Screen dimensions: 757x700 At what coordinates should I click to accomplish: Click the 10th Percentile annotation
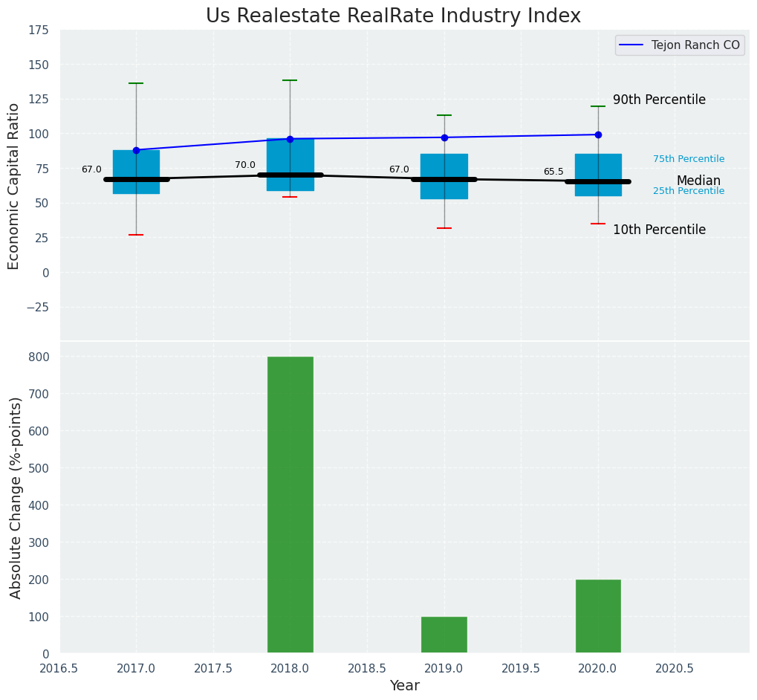point(659,230)
